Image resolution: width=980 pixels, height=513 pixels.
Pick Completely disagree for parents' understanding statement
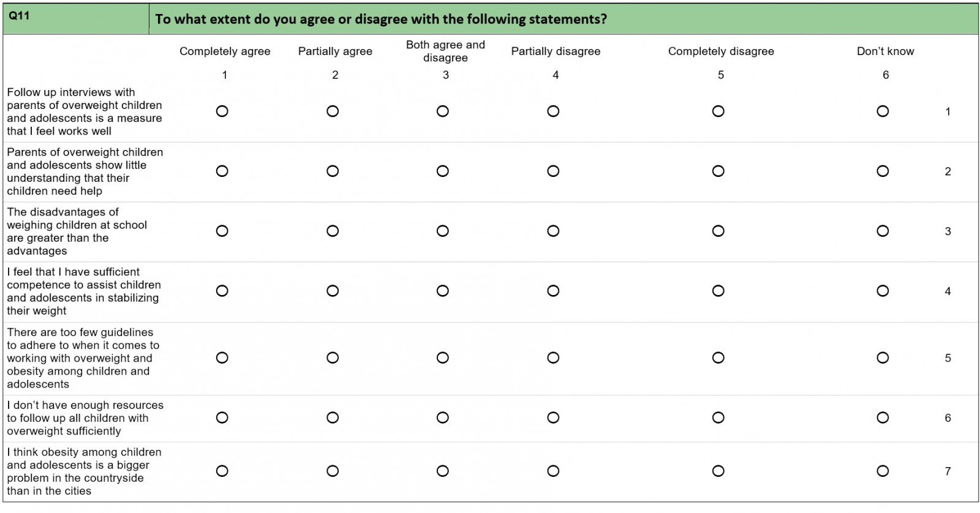[718, 171]
